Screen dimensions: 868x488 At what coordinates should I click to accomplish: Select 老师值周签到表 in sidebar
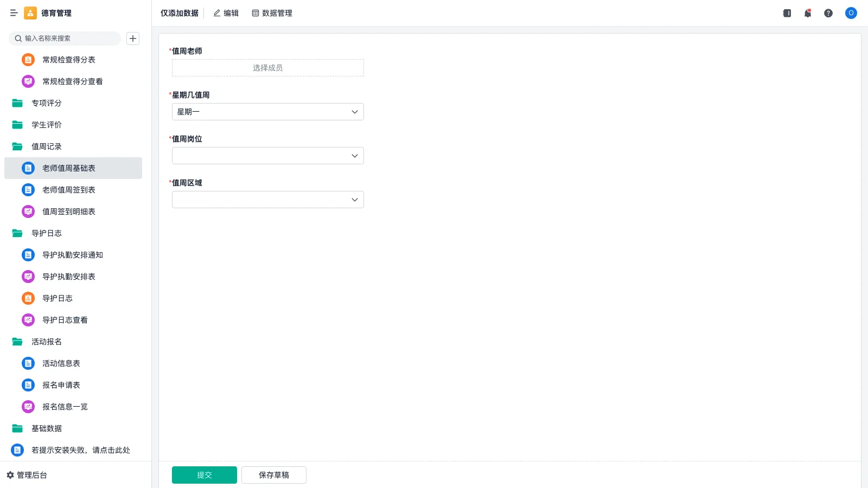point(68,190)
